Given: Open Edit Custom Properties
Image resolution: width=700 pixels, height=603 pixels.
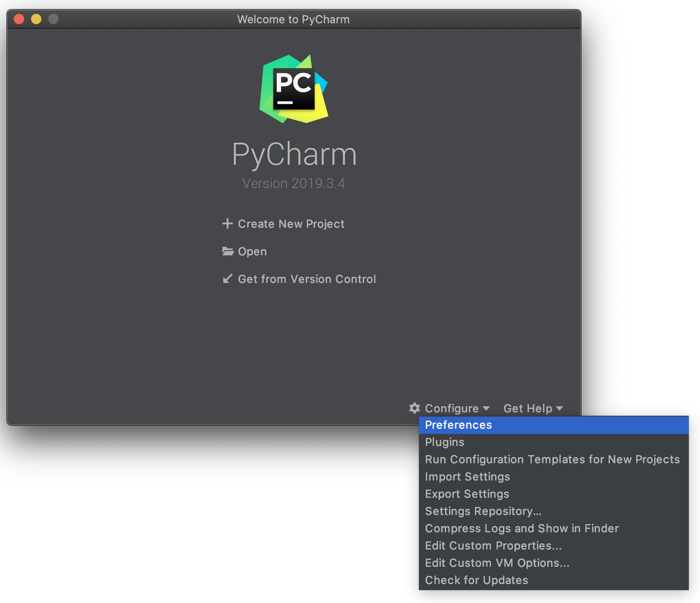Looking at the screenshot, I should (x=493, y=545).
